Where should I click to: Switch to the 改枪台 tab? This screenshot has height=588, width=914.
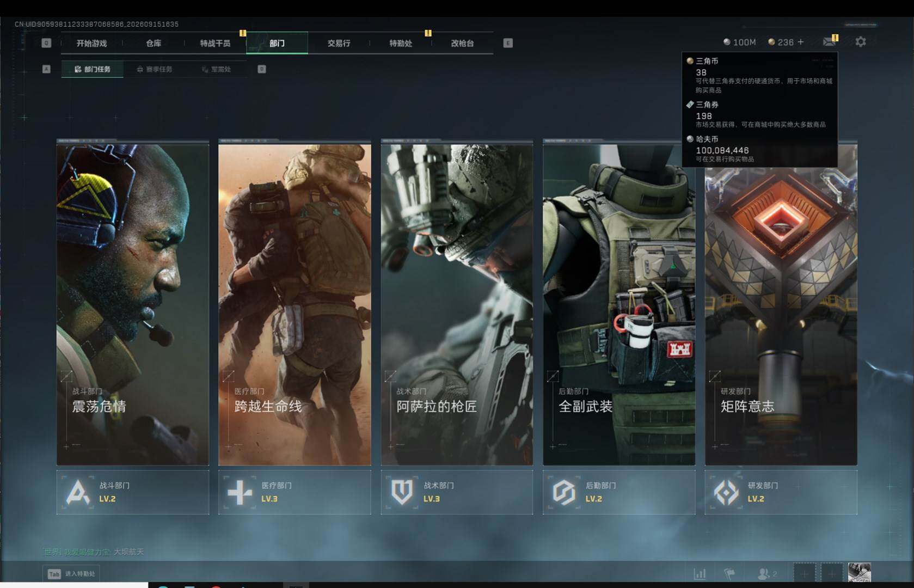click(462, 43)
